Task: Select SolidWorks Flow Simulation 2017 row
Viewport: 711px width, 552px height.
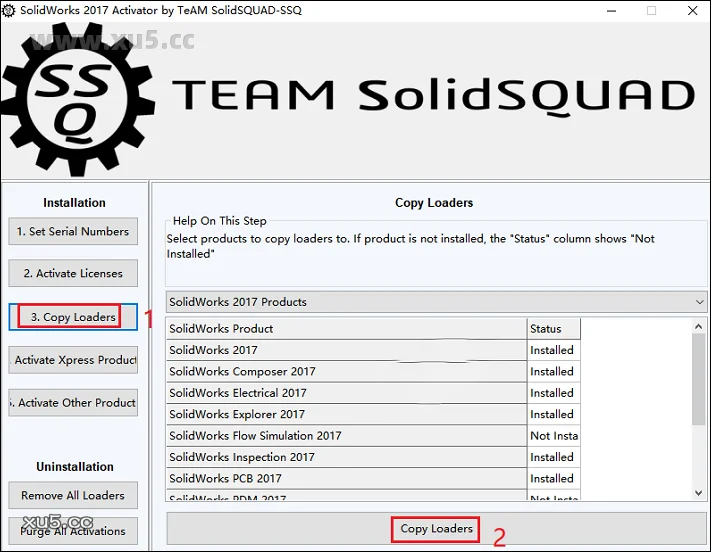Action: click(345, 436)
